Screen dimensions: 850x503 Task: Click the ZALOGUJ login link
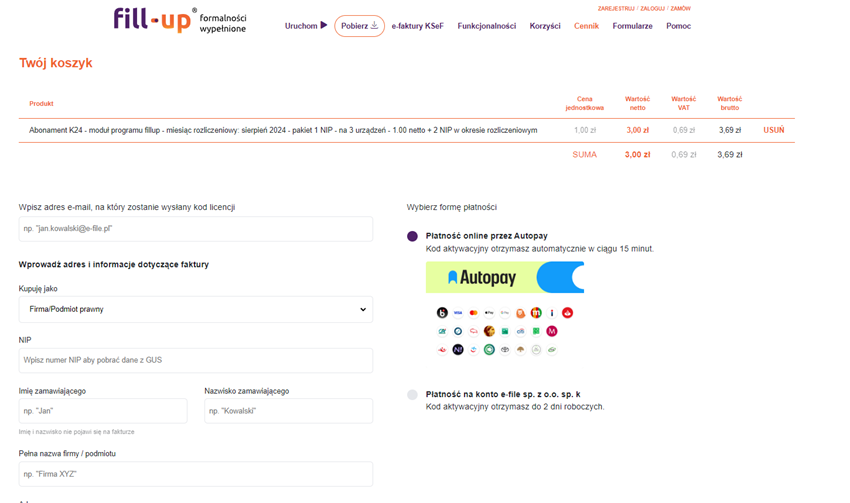click(653, 9)
